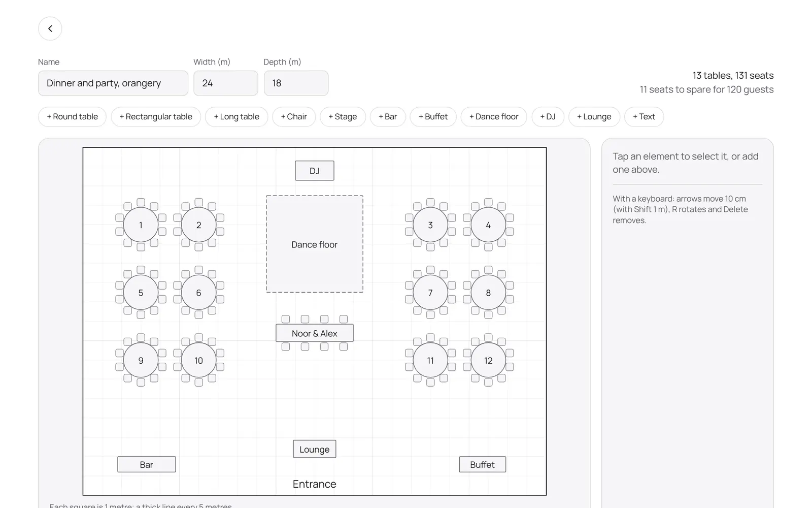Add a Bar element
The height and width of the screenshot is (508, 812).
click(388, 117)
